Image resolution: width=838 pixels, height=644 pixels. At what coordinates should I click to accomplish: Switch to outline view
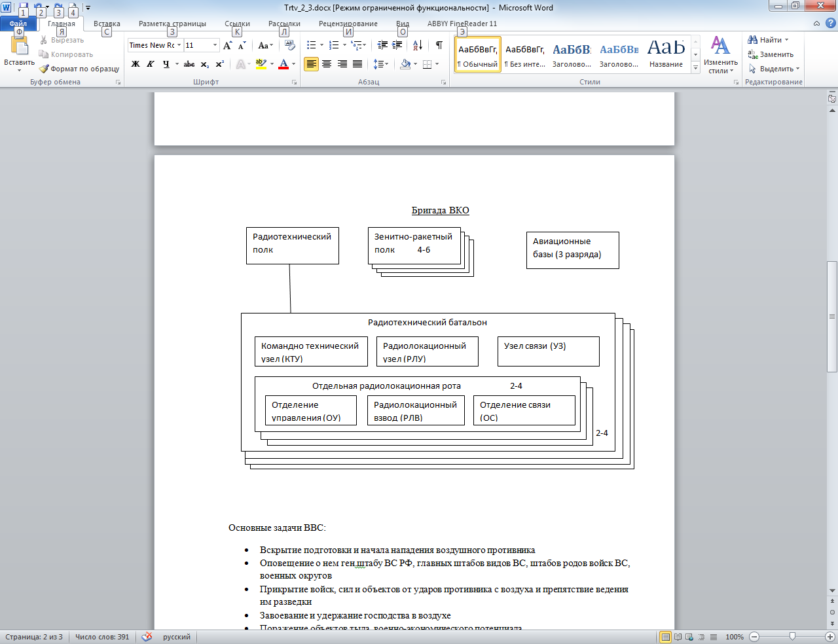pos(702,637)
